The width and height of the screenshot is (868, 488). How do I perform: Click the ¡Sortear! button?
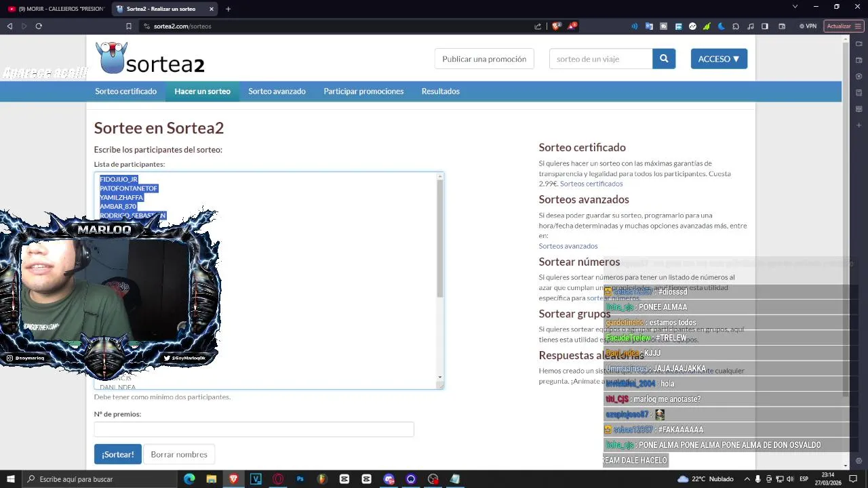pos(118,454)
